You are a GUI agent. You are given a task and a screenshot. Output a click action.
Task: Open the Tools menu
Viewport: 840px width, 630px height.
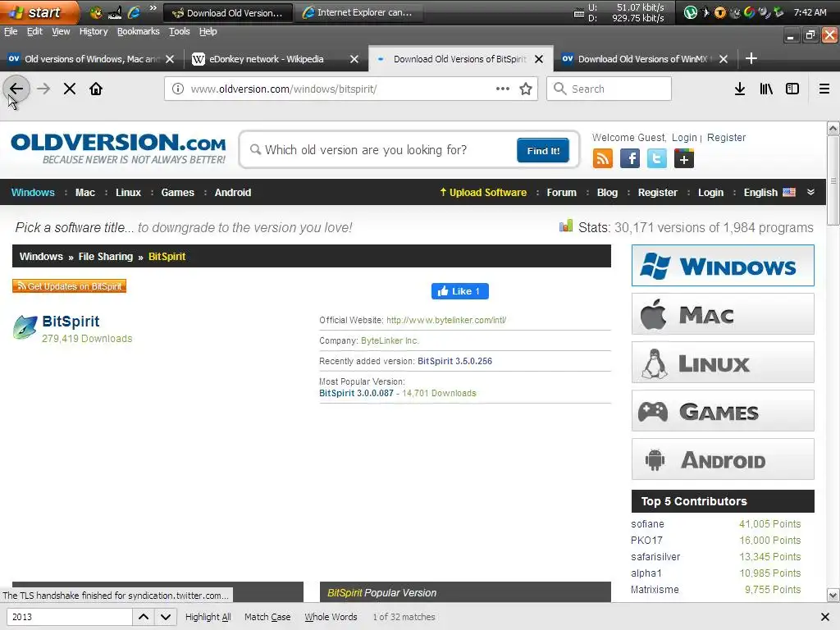tap(179, 31)
